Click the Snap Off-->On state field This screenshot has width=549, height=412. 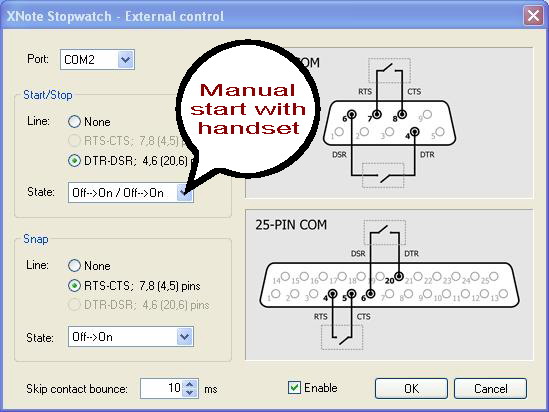[131, 337]
